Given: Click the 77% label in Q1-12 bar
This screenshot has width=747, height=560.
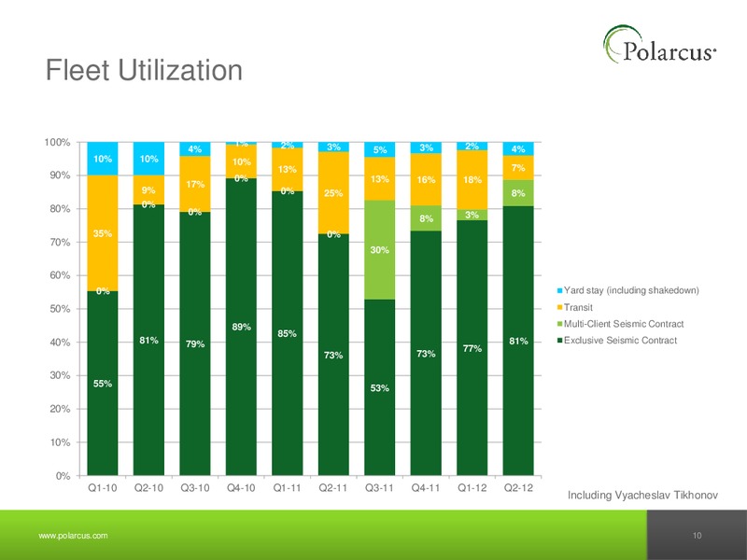Looking at the screenshot, I should (472, 348).
